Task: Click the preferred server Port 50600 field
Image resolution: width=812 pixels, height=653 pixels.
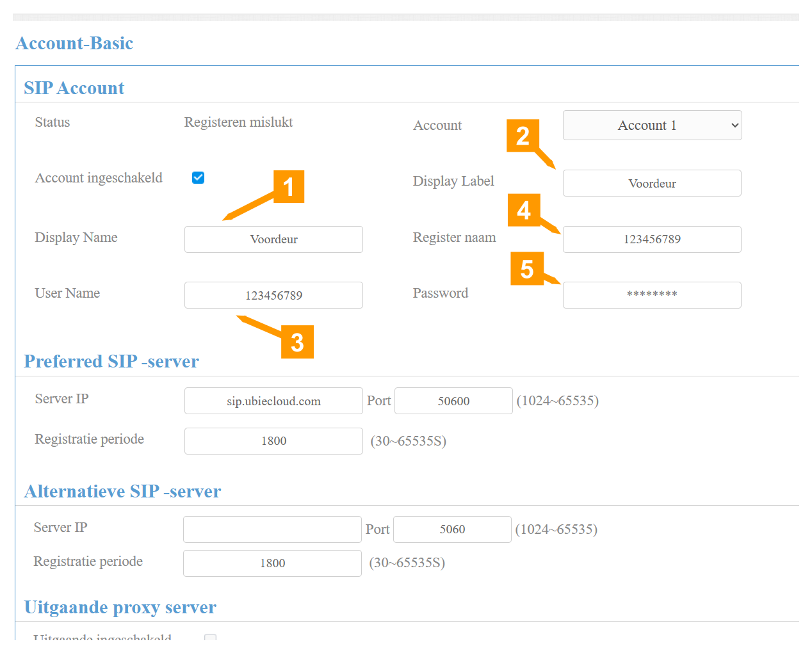Action: coord(453,401)
